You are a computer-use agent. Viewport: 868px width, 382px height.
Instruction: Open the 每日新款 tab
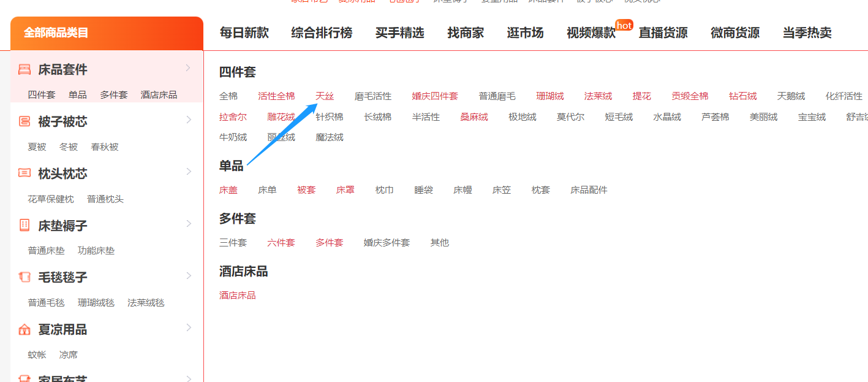[x=244, y=33]
